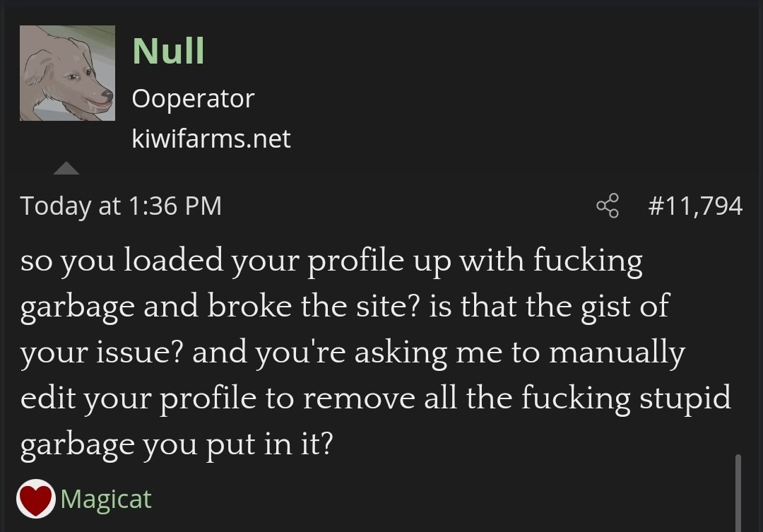
Task: Click the line starting "garbage and broke the site?"
Action: click(345, 307)
